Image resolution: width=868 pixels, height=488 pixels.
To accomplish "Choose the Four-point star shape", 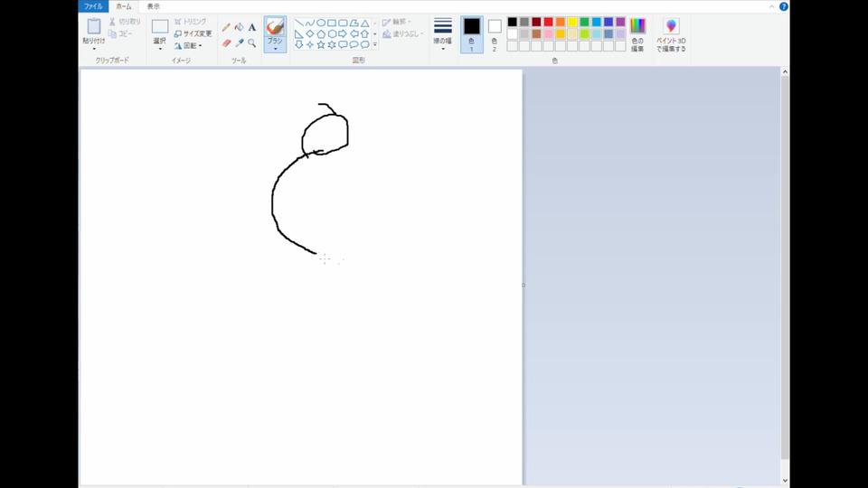I will pos(310,44).
